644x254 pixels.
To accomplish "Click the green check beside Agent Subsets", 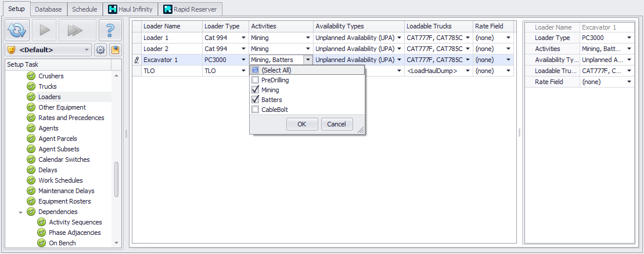I will (31, 149).
